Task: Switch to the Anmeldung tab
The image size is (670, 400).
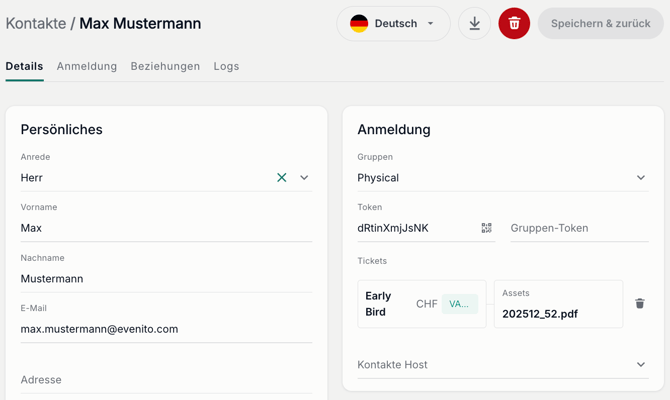Action: (87, 66)
